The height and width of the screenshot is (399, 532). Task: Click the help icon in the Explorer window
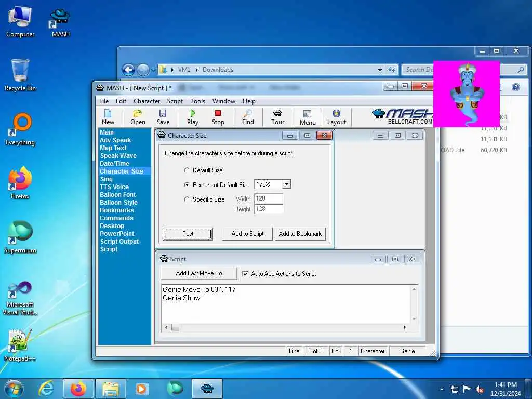click(x=516, y=87)
